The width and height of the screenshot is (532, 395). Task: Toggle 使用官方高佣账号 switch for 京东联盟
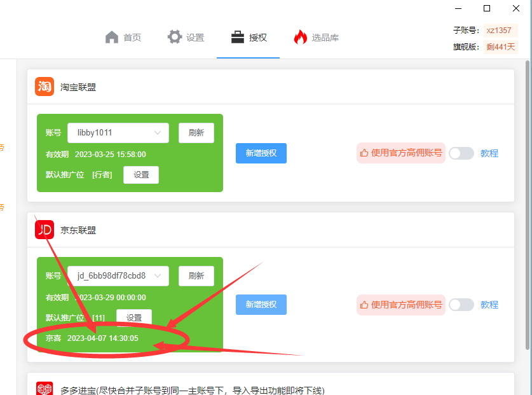click(x=461, y=305)
